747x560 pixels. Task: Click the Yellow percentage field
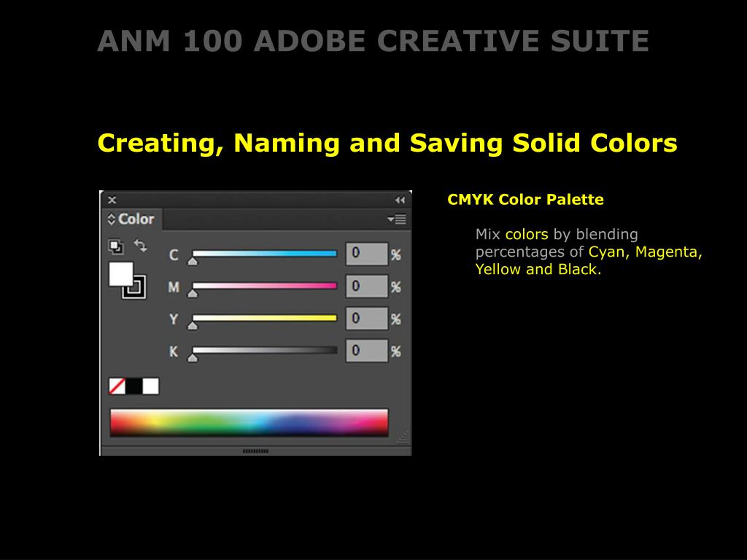[367, 318]
